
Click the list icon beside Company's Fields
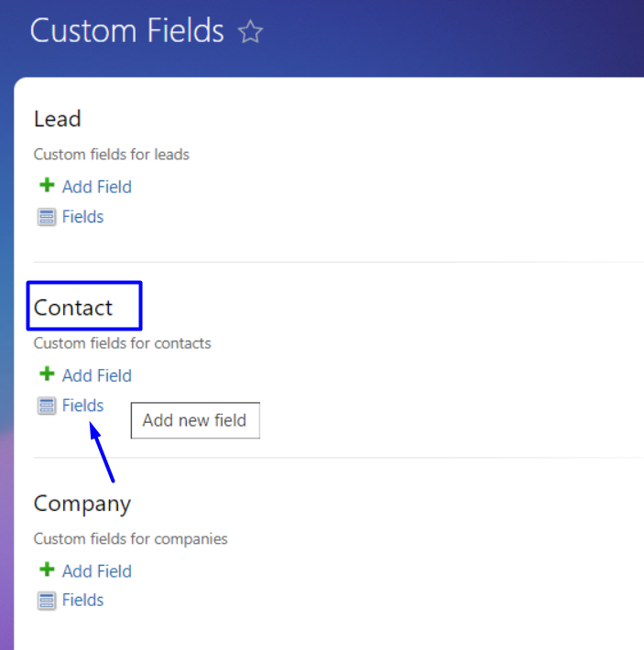click(47, 601)
